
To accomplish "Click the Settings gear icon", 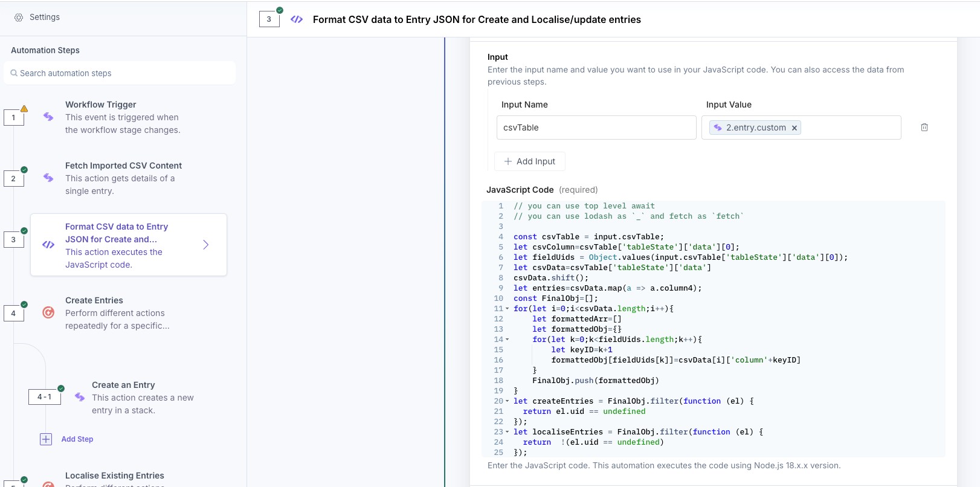I will click(x=19, y=18).
